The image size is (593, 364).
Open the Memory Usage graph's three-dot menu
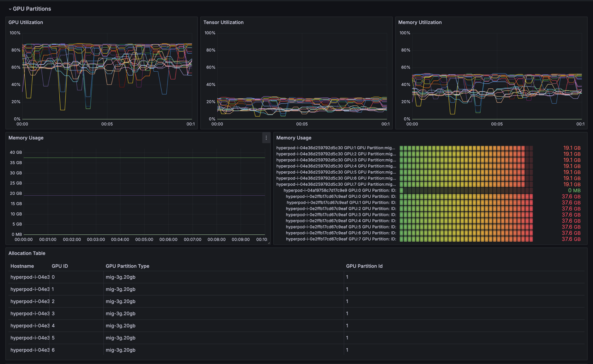tap(266, 138)
